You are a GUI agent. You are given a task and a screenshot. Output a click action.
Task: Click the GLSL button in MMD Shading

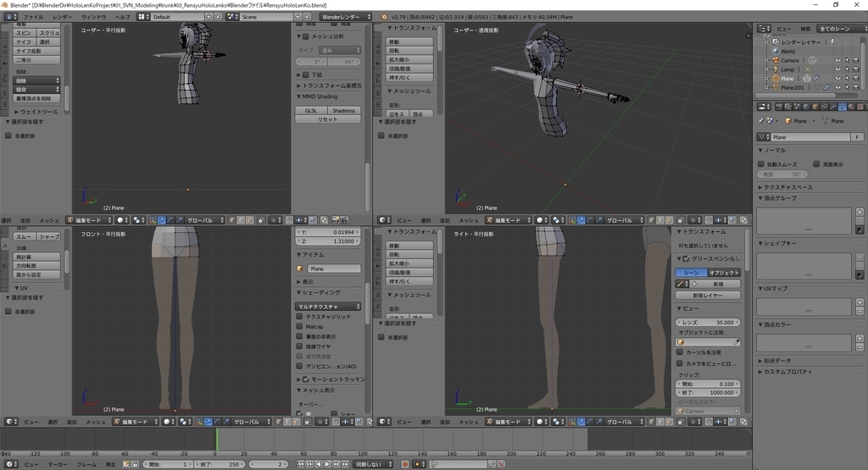311,111
